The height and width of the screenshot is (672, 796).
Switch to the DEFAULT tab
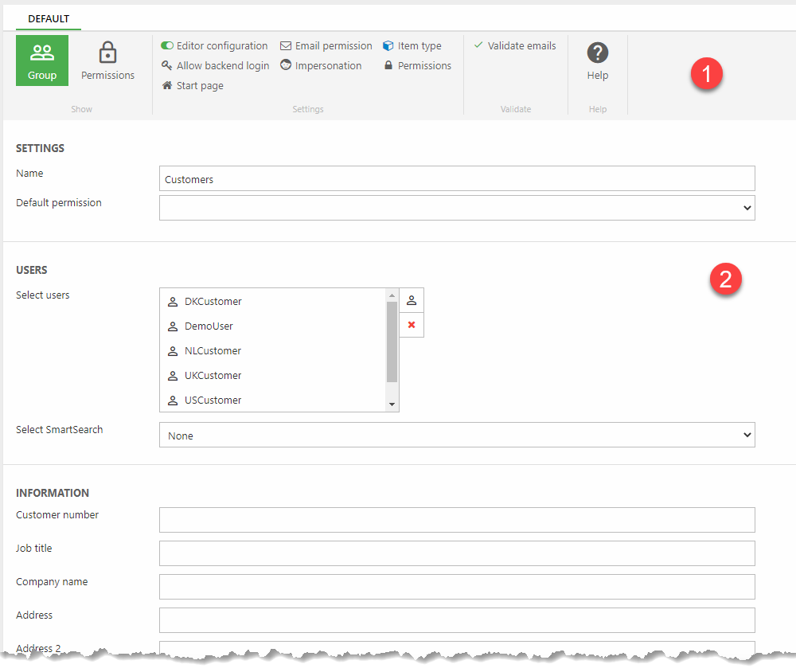(49, 18)
